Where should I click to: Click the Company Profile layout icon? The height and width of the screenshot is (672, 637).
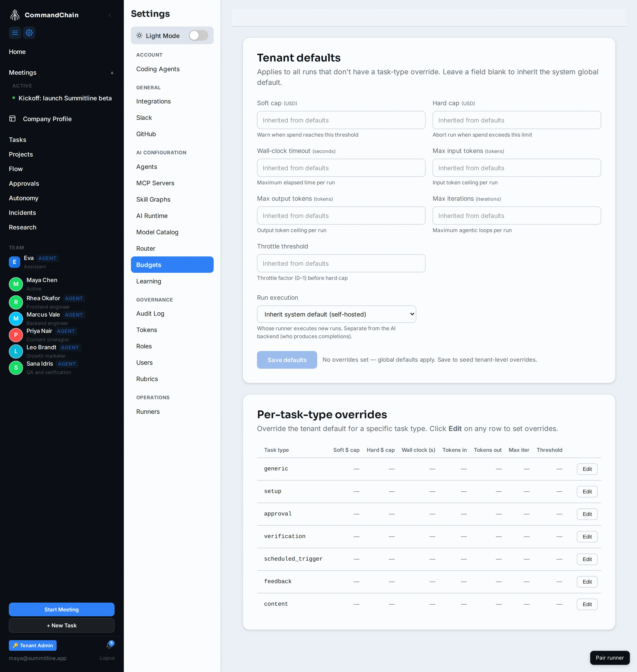13,119
